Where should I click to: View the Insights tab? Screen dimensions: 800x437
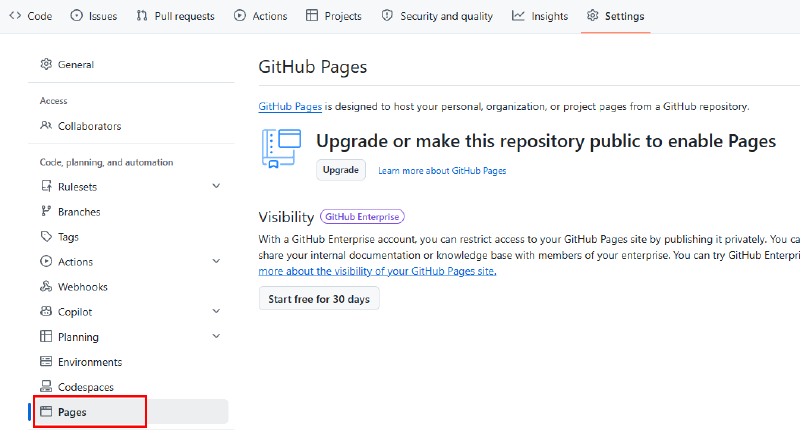[540, 16]
